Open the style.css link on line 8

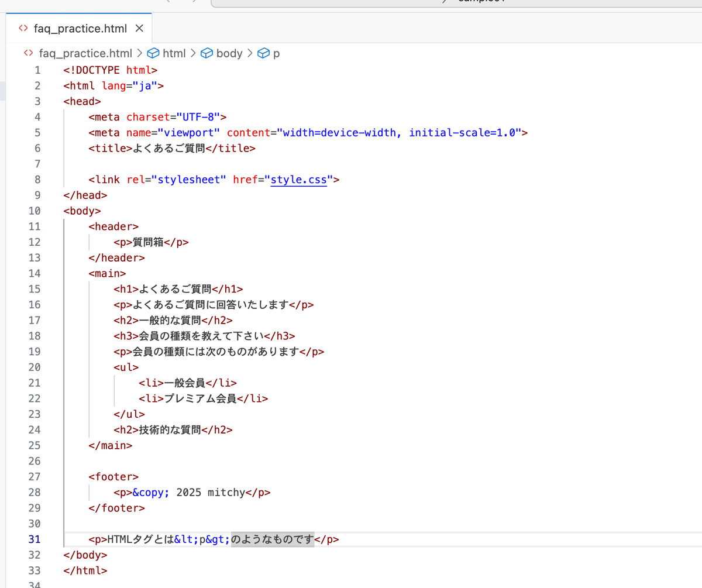298,180
